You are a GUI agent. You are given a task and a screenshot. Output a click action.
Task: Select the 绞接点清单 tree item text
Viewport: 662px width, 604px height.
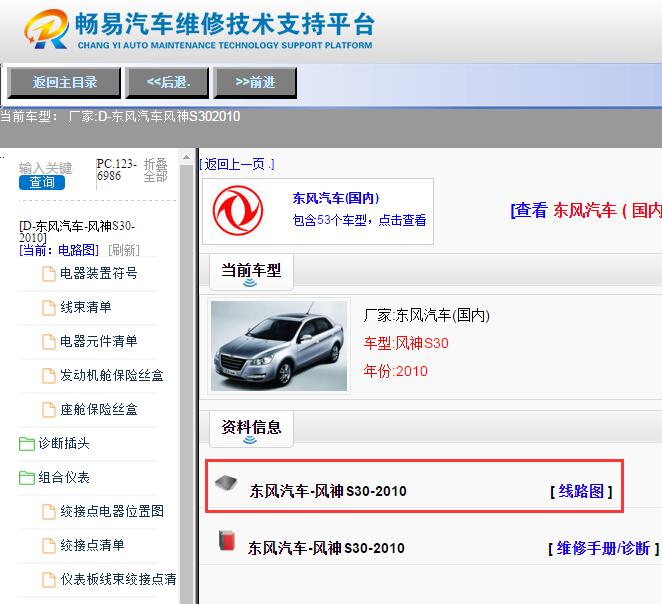[92, 545]
